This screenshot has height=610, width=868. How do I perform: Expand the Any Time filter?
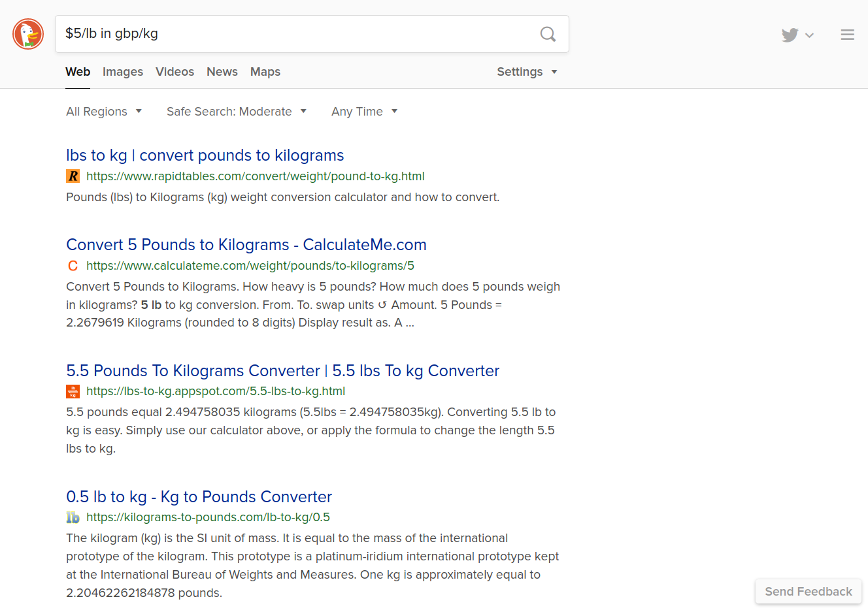[x=364, y=112]
